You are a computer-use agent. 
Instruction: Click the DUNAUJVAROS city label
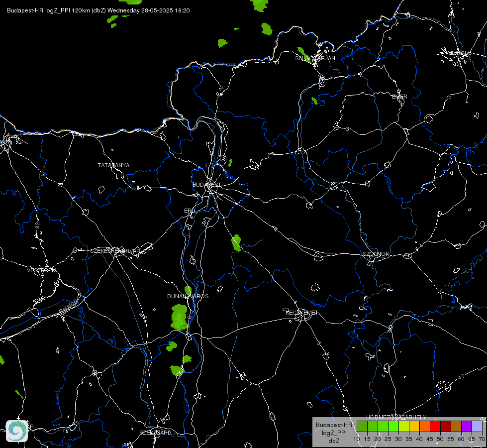pos(188,296)
